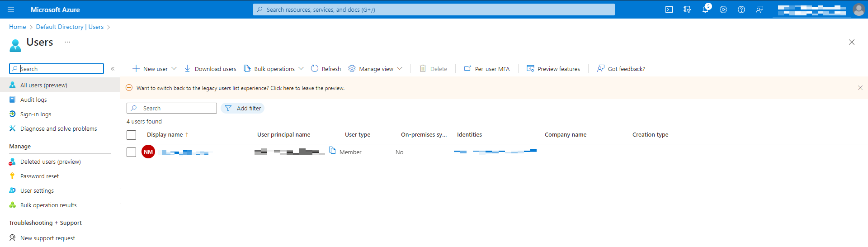Click the Refresh toolbar button
This screenshot has width=868, height=247.
(x=326, y=69)
